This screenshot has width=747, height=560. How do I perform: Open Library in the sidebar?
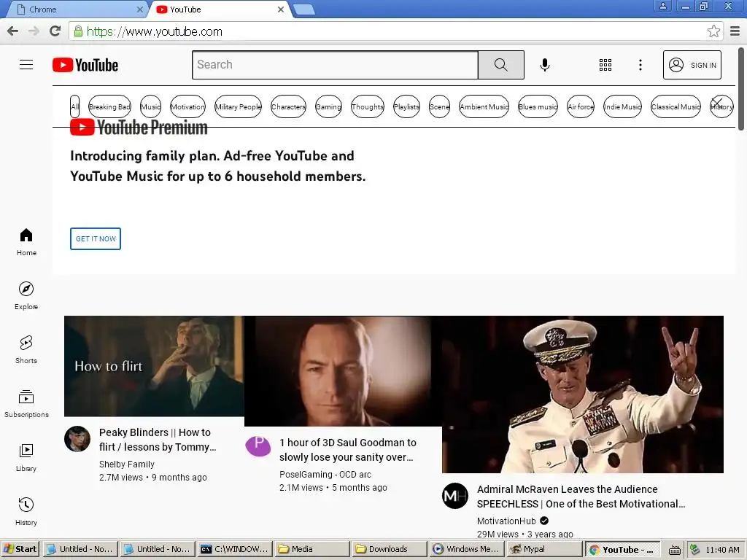[26, 458]
